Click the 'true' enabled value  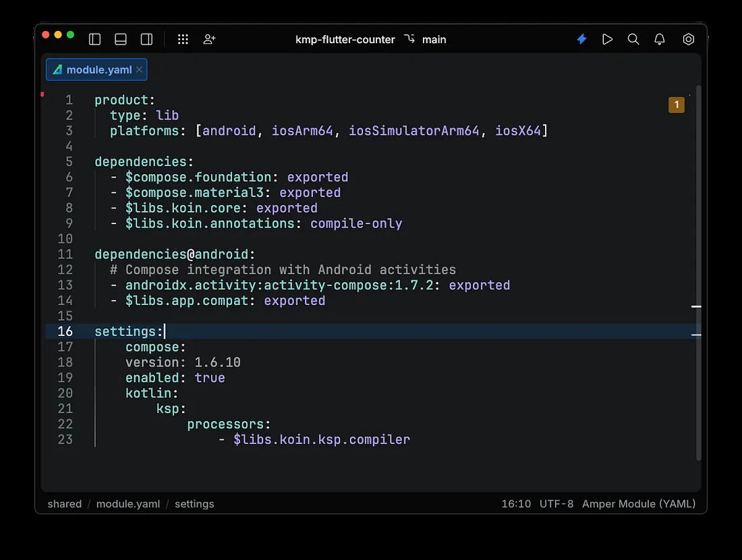point(210,378)
